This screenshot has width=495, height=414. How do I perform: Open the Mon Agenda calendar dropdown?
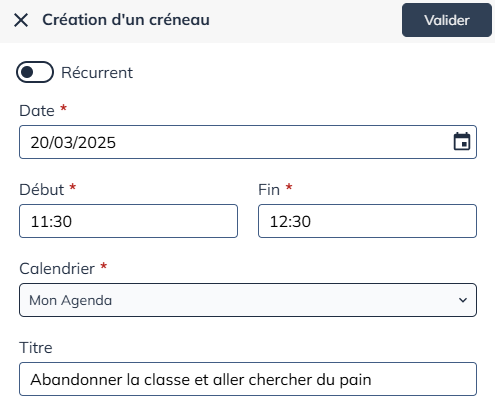click(x=248, y=300)
